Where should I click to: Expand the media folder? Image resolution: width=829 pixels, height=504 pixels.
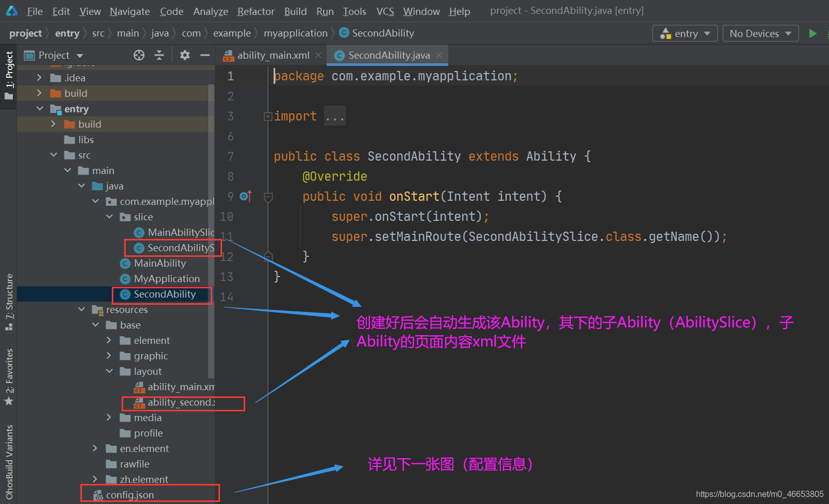pos(109,418)
